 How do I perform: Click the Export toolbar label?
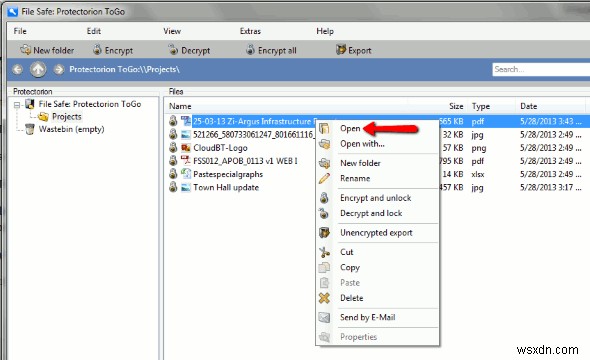359,50
